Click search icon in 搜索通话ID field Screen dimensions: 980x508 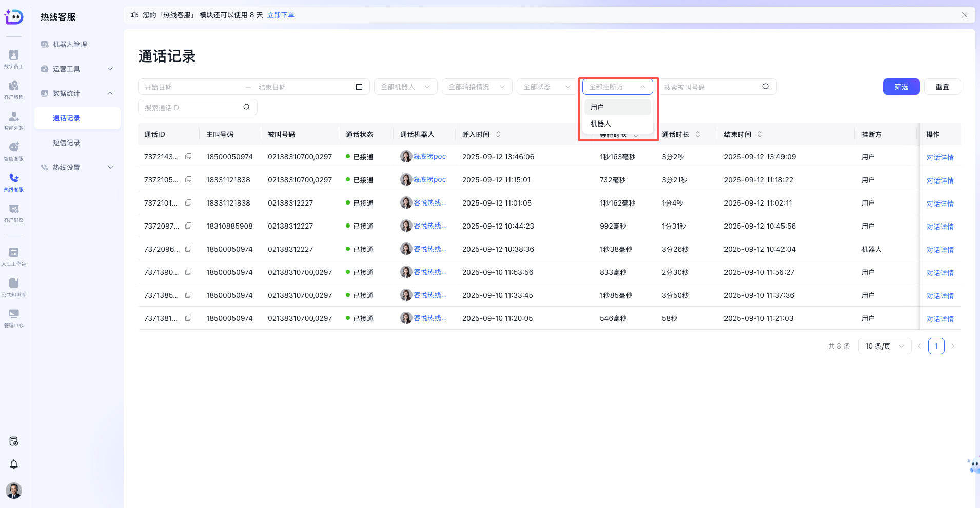coord(246,107)
